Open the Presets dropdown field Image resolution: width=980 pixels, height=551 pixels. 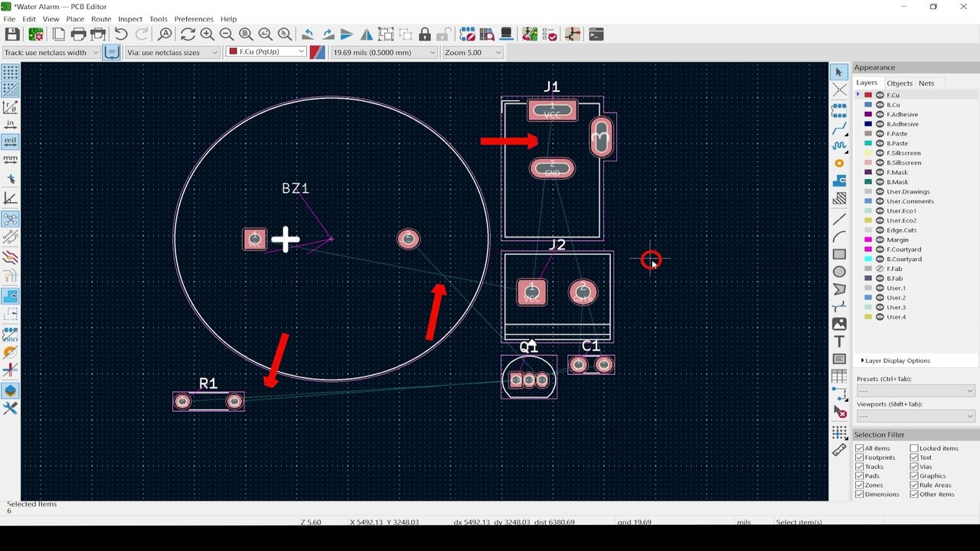[916, 391]
